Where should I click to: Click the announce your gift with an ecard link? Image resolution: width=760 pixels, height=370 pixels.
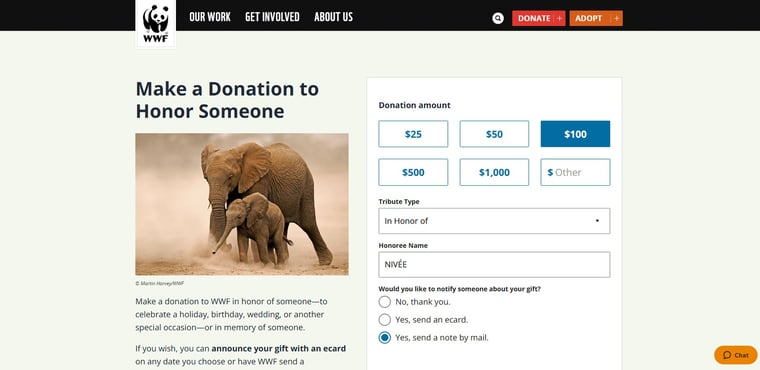tap(279, 349)
